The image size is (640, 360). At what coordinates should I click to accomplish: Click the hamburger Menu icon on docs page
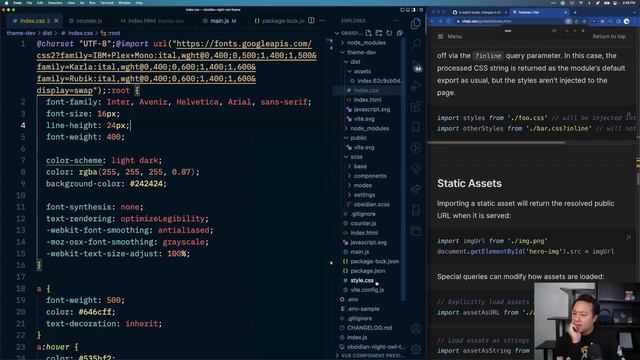tap(440, 36)
